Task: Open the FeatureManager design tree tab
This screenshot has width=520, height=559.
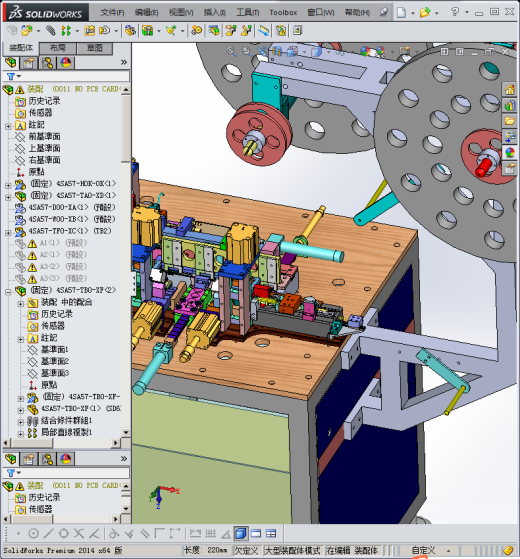Action: coord(11,63)
